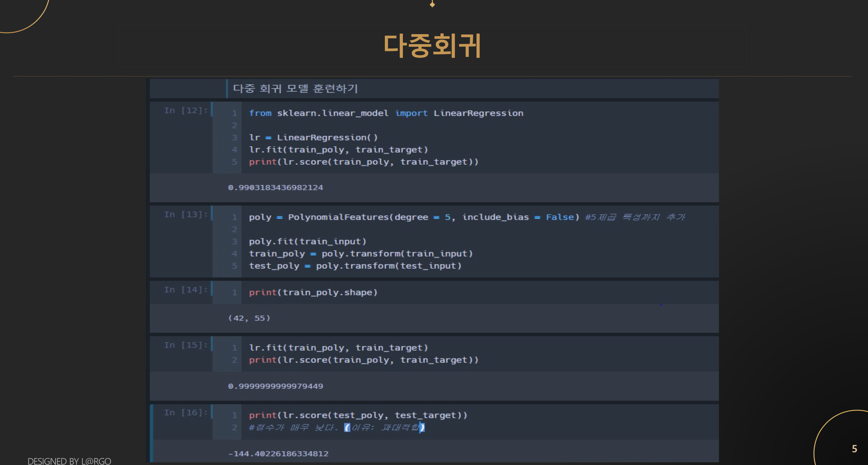Click lr.fit line in cell 12
Screen dimensions: 868x465
[338, 150]
